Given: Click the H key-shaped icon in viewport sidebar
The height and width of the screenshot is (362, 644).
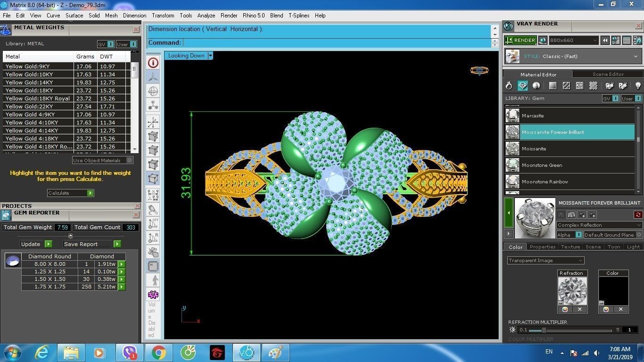Looking at the screenshot, I should (153, 266).
